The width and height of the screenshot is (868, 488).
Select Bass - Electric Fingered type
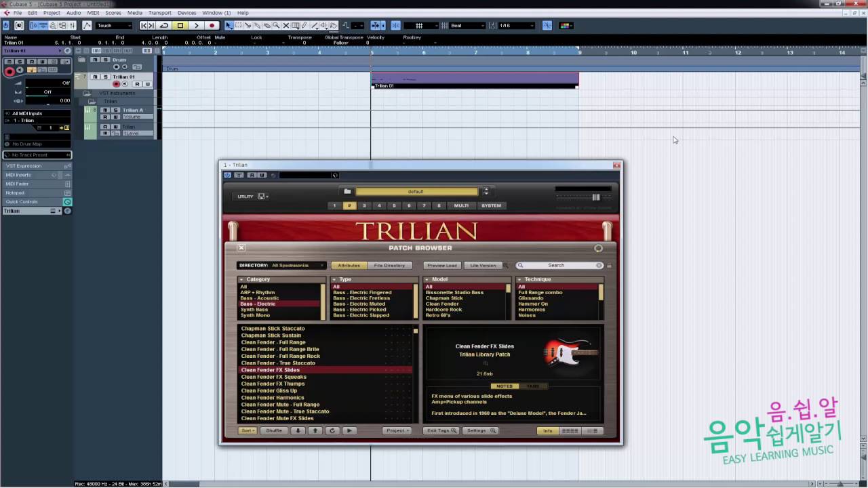click(362, 293)
